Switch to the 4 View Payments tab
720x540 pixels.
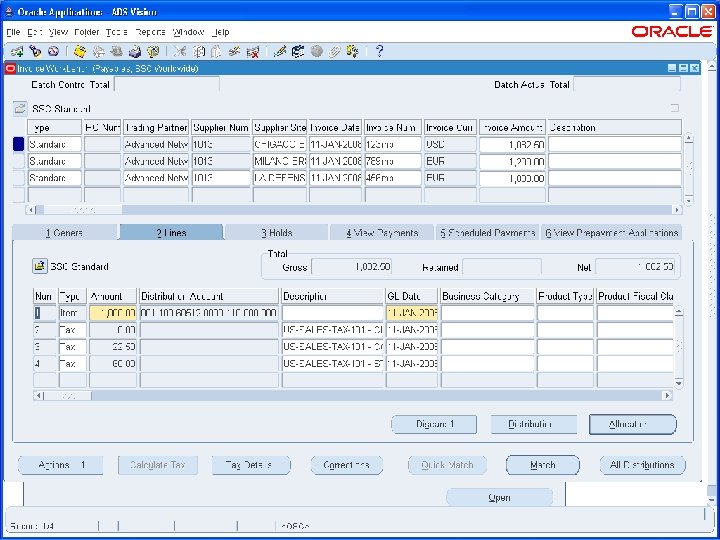382,233
